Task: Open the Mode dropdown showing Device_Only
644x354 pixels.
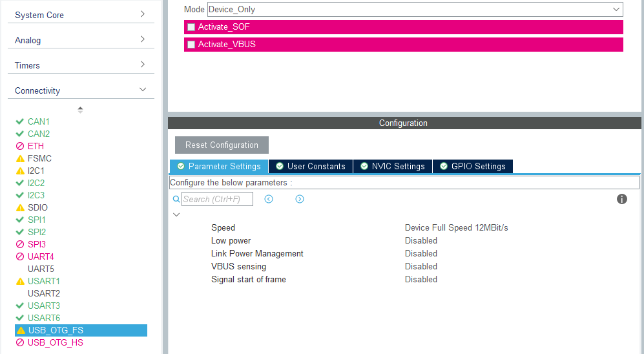Action: pyautogui.click(x=415, y=9)
